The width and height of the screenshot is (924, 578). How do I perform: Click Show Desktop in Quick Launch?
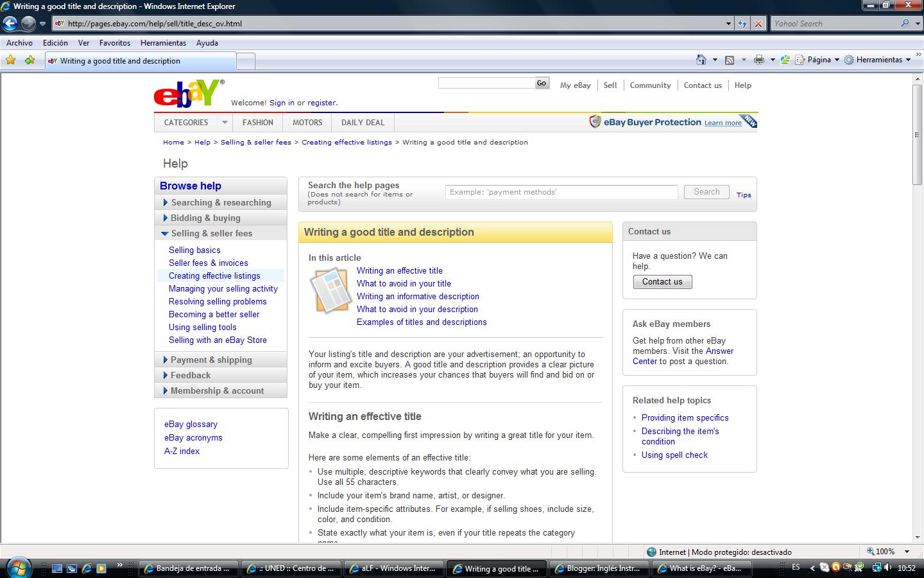57,568
